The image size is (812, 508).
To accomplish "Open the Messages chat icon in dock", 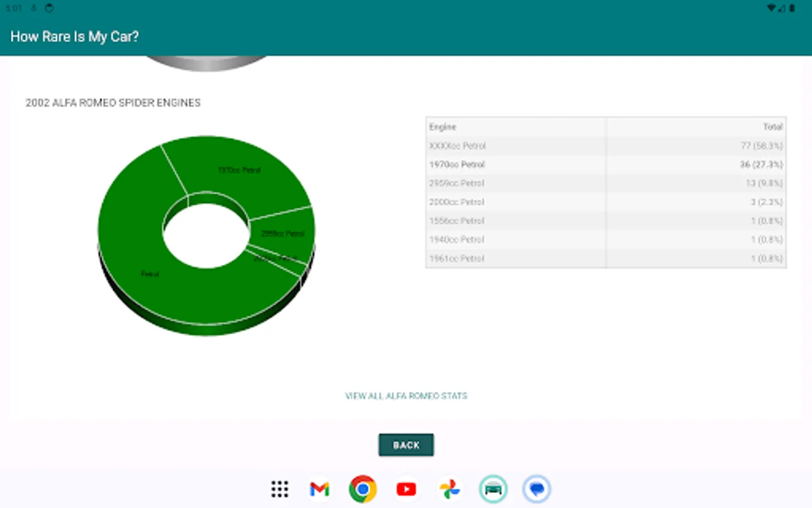I will [536, 489].
